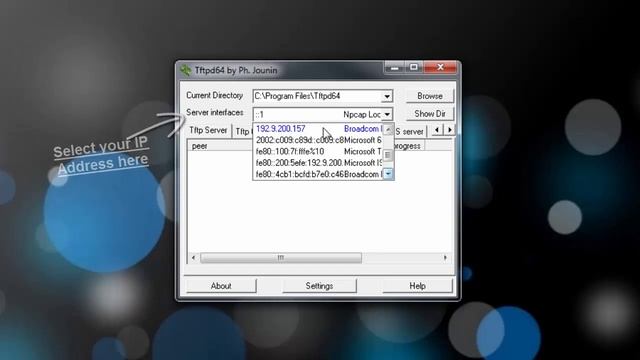Click the peer column header
The image size is (640, 360).
coord(220,146)
